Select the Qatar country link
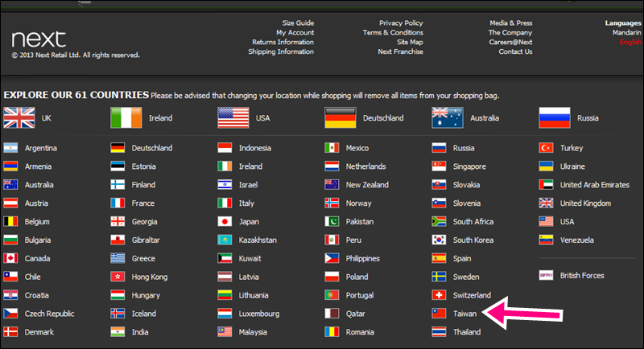This screenshot has height=349, width=644. click(x=356, y=314)
